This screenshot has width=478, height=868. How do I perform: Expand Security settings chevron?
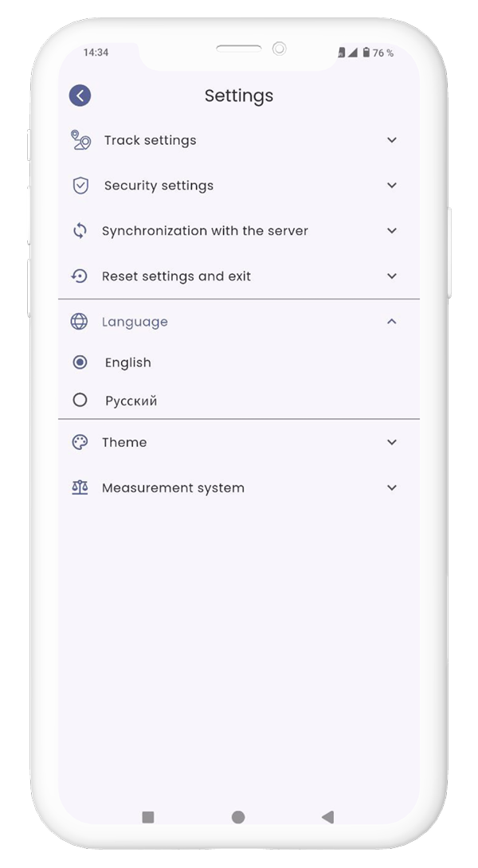click(x=391, y=186)
